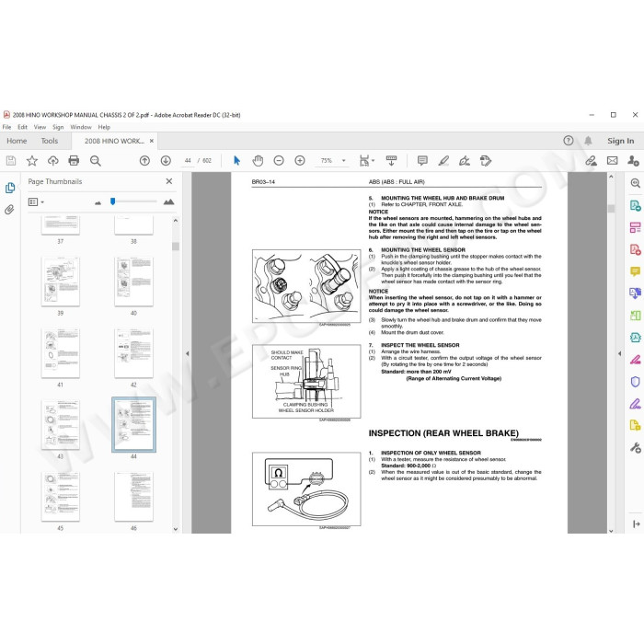The height and width of the screenshot is (644, 644).
Task: Click the fit page options icon
Action: [x=367, y=161]
